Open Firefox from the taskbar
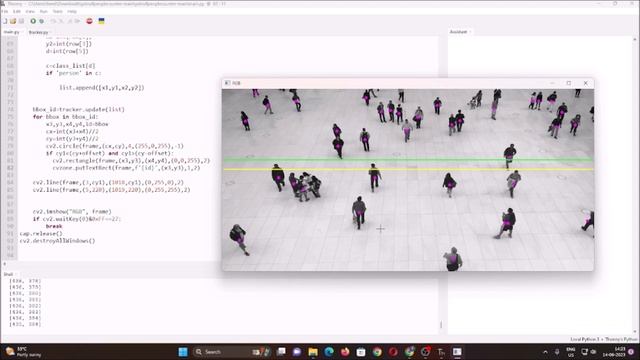The height and width of the screenshot is (360, 640). pos(345,352)
